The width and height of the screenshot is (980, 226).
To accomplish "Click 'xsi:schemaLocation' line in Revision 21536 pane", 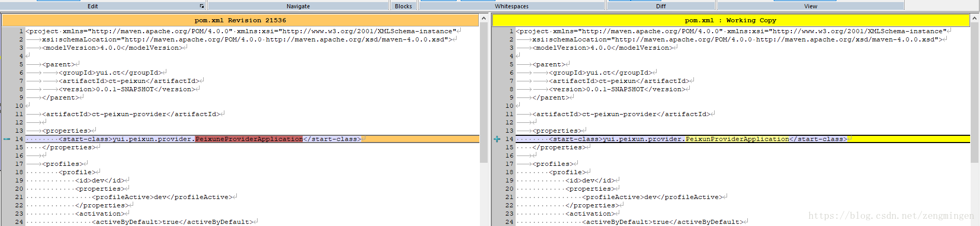I will [247, 39].
